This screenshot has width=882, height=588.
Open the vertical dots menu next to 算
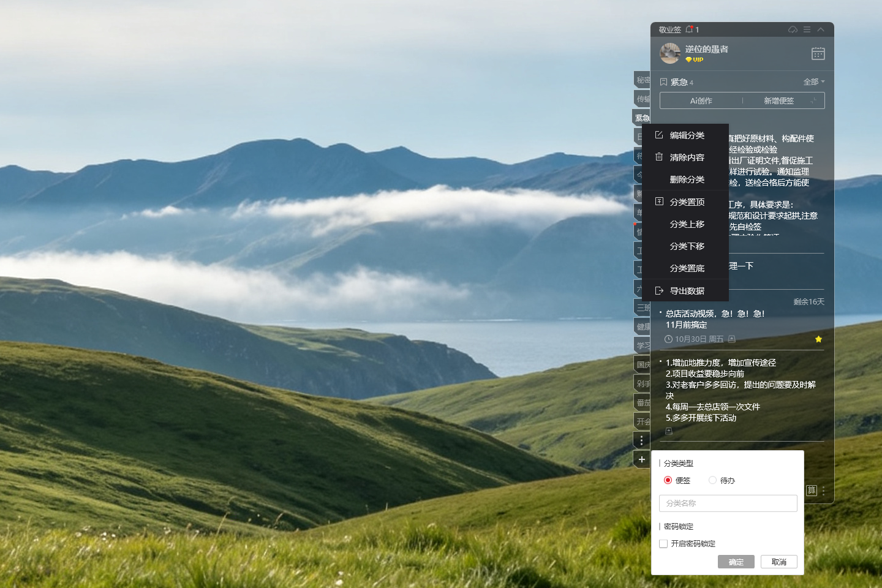[x=824, y=491]
